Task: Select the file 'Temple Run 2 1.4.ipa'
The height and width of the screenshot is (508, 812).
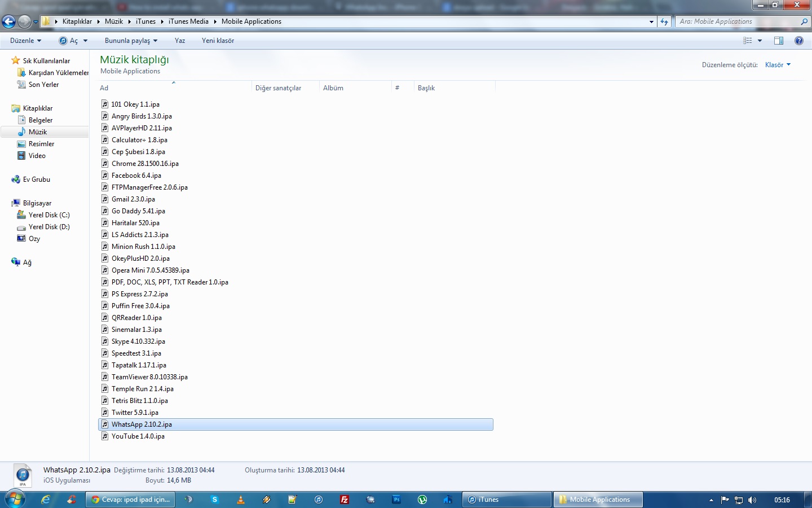Action: coord(143,389)
